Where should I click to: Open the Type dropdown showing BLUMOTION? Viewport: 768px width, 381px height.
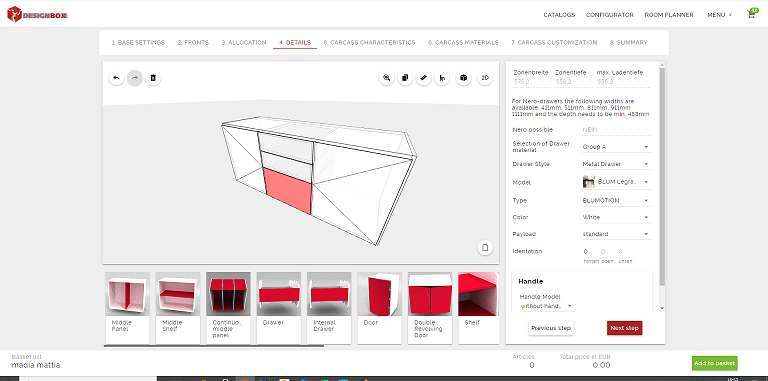[x=615, y=200]
